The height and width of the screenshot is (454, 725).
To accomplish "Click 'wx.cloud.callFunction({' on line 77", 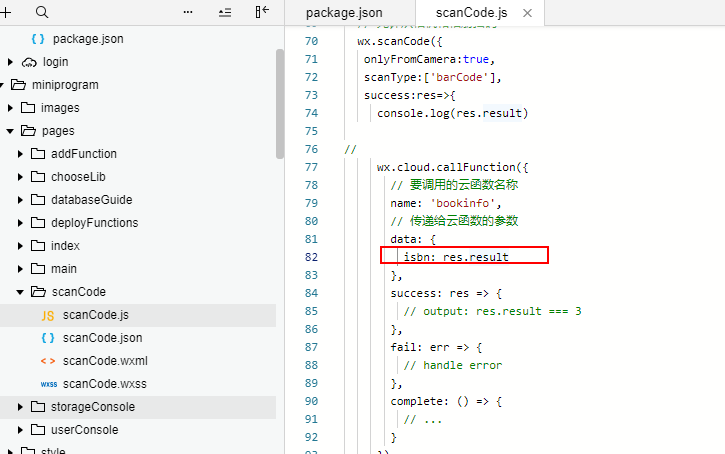I will [452, 167].
